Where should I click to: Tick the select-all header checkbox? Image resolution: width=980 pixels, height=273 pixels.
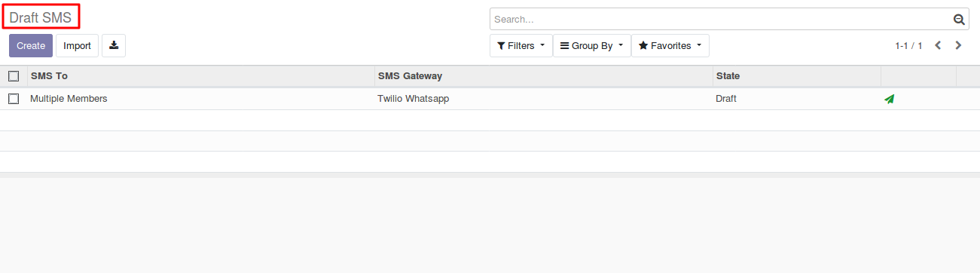point(14,76)
